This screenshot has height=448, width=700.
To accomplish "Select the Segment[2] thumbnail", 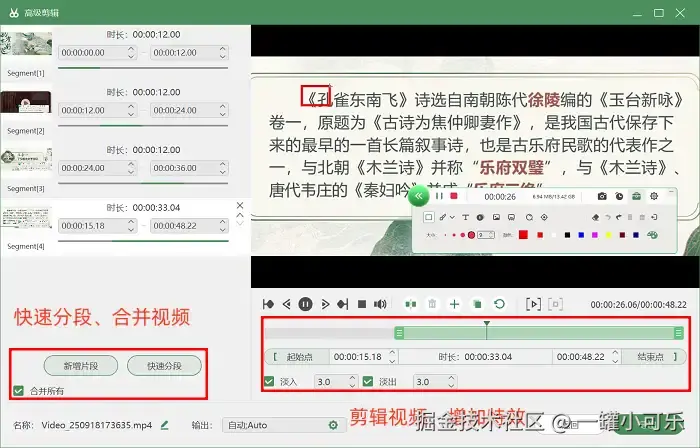I will point(26,102).
